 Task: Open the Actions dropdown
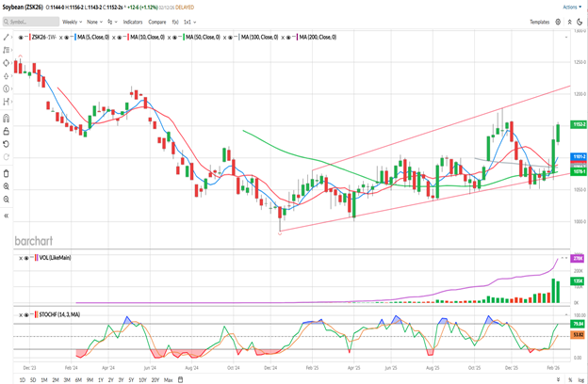click(x=572, y=8)
